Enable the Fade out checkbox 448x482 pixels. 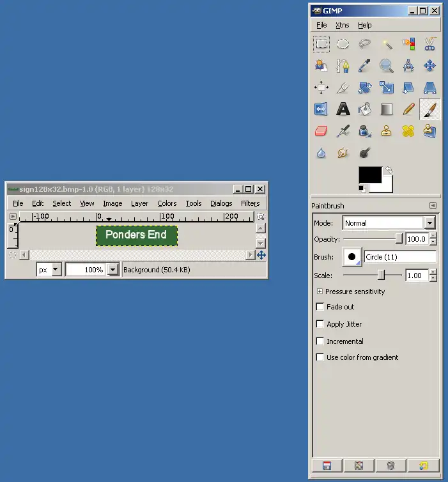320,307
